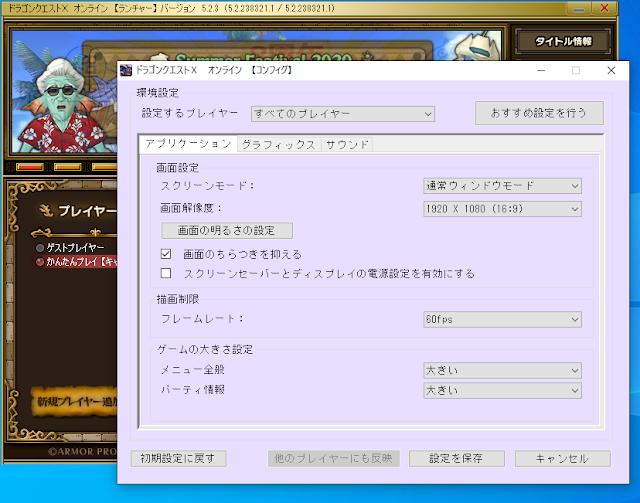Open 画面の明るさの設定 button
The image size is (640, 503).
[x=227, y=230]
